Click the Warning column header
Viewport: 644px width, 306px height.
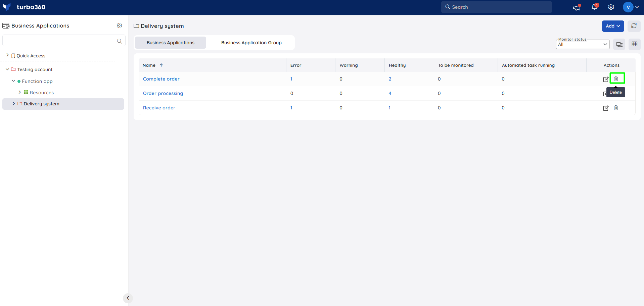click(349, 65)
